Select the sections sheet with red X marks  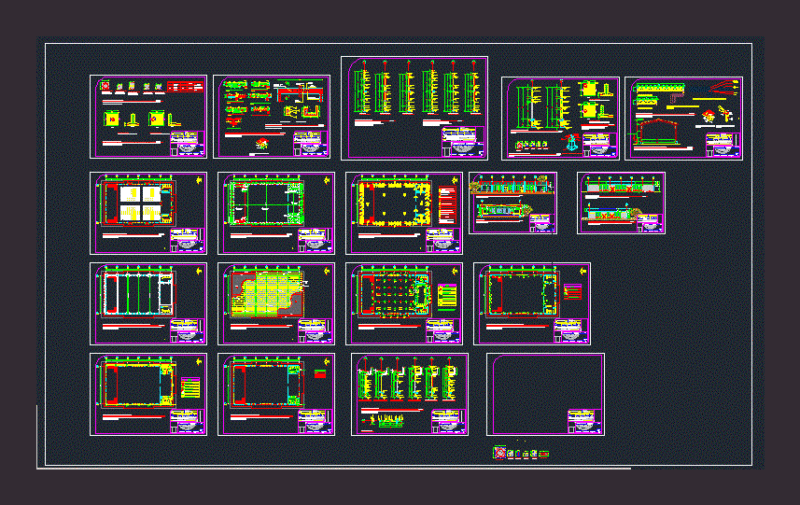point(621,203)
